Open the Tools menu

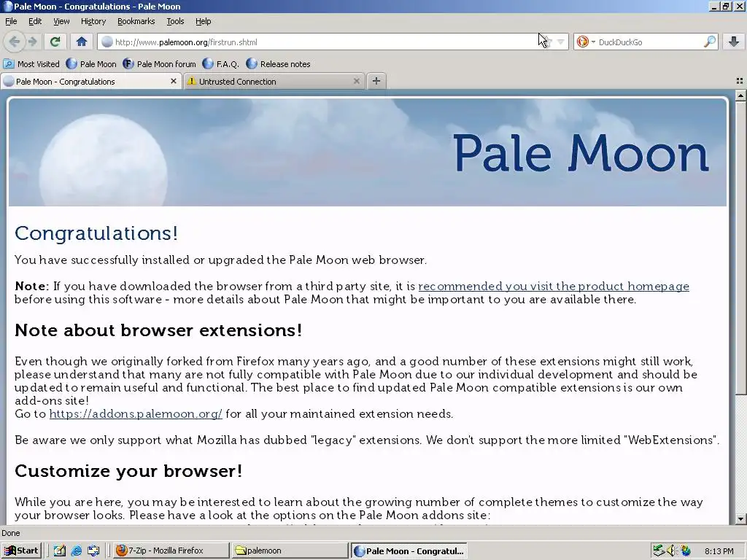[175, 21]
